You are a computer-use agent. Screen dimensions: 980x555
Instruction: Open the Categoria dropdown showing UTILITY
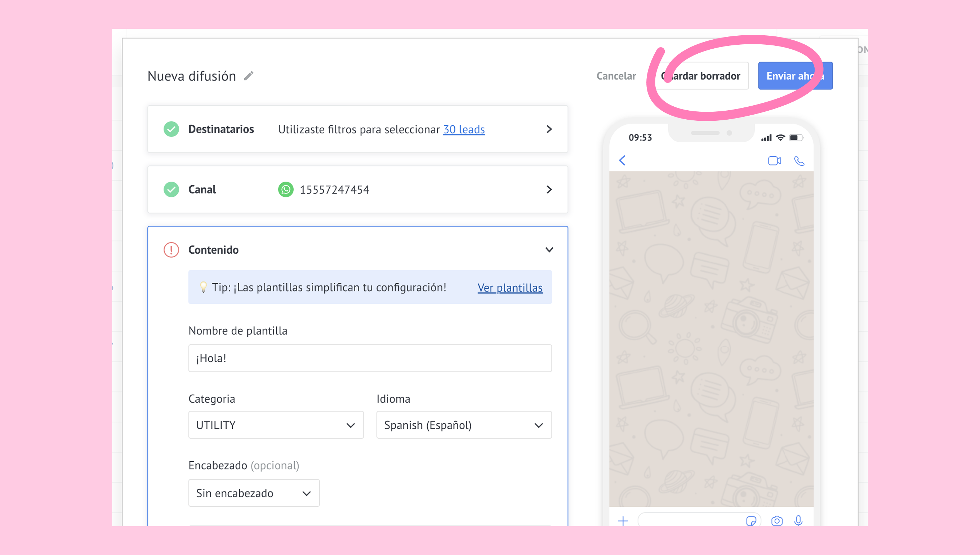276,425
